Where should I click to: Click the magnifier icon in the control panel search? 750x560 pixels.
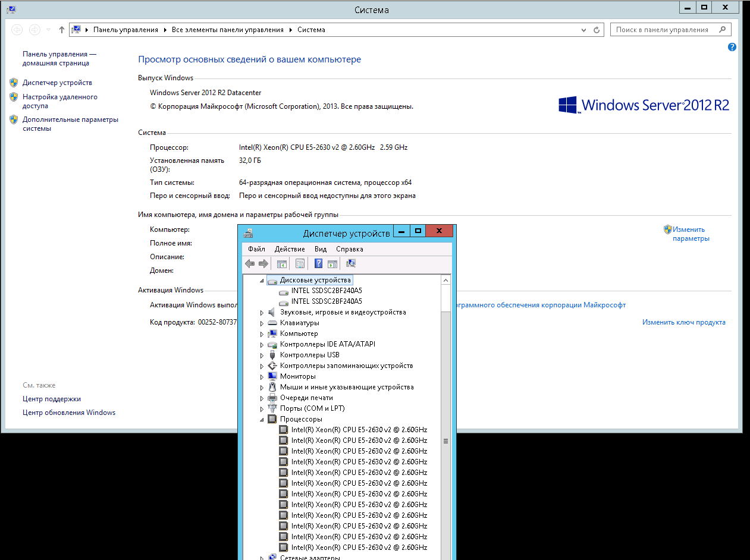(x=723, y=30)
